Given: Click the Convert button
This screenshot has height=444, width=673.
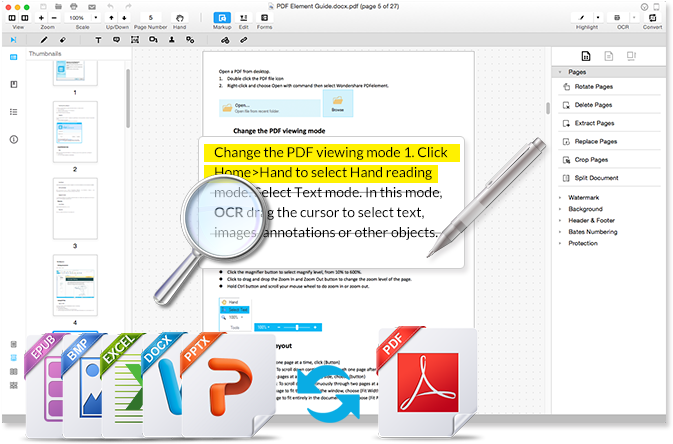Looking at the screenshot, I should point(652,18).
